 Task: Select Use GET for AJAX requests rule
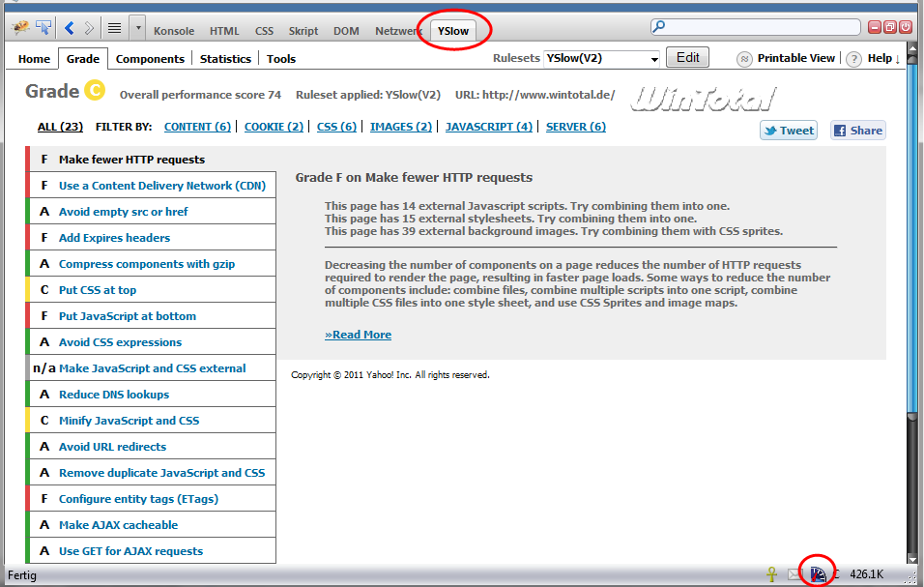click(151, 551)
